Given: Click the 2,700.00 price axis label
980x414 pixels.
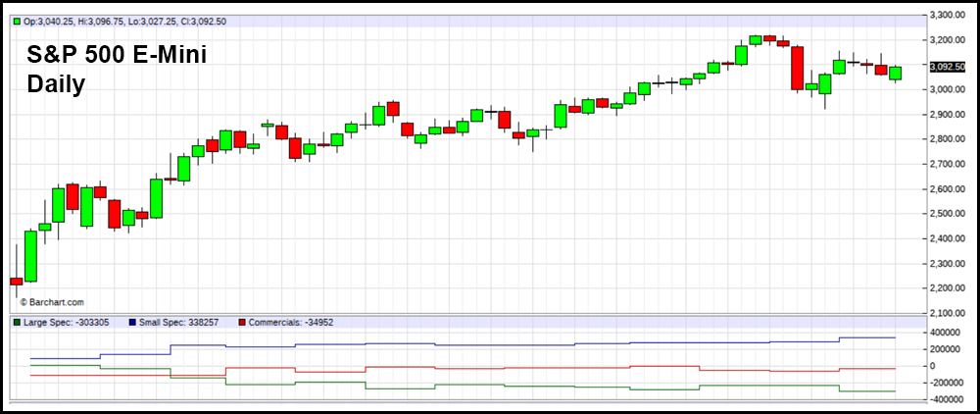Looking at the screenshot, I should pos(948,164).
